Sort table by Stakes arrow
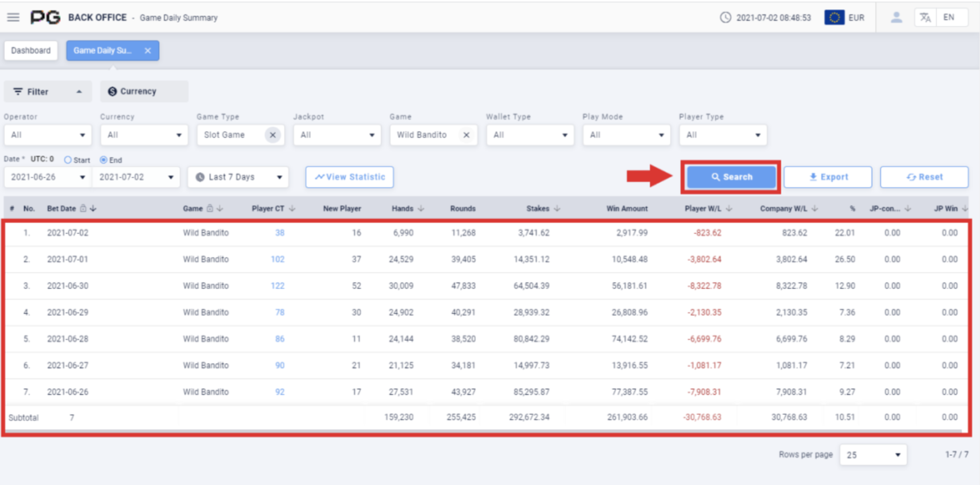Screen dimensions: 980x485 (557, 208)
